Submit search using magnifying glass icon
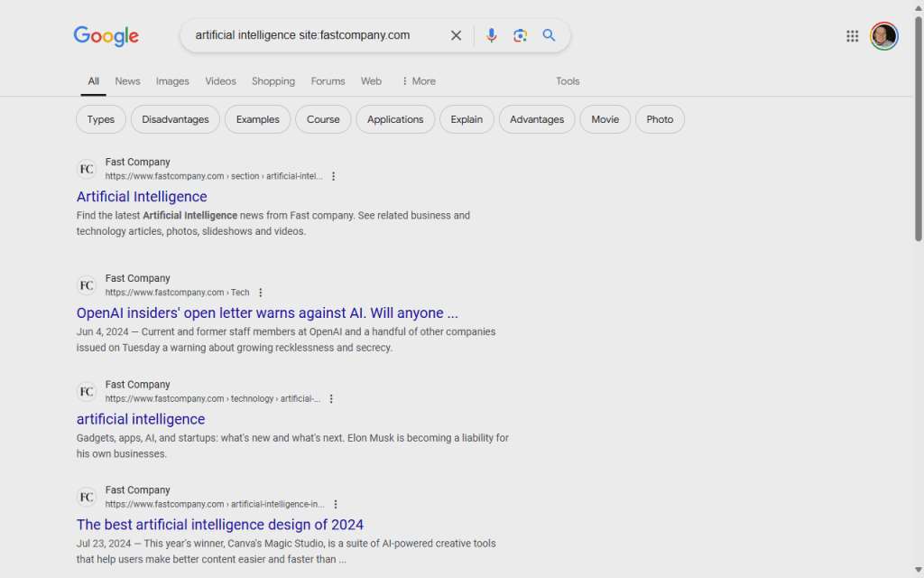 (549, 35)
